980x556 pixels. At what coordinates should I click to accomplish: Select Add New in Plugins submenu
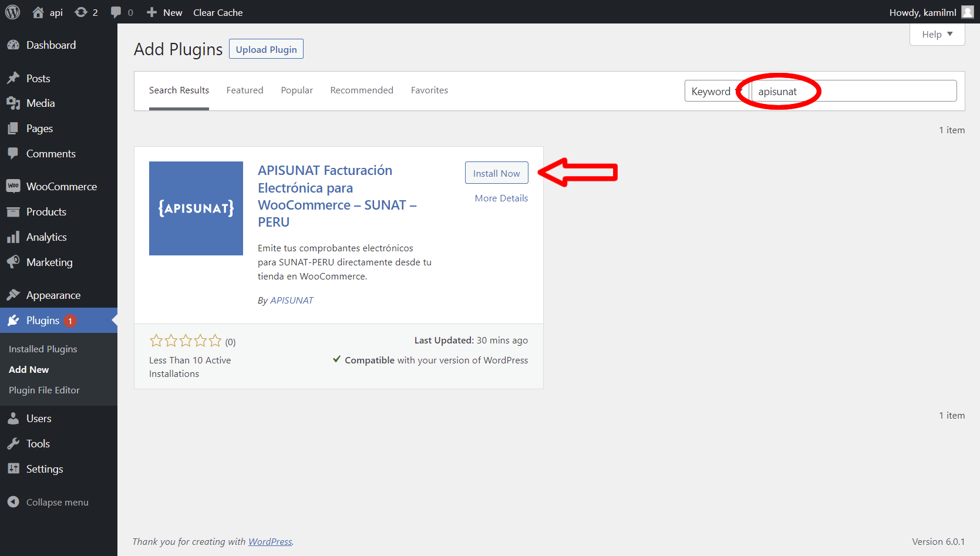(29, 370)
